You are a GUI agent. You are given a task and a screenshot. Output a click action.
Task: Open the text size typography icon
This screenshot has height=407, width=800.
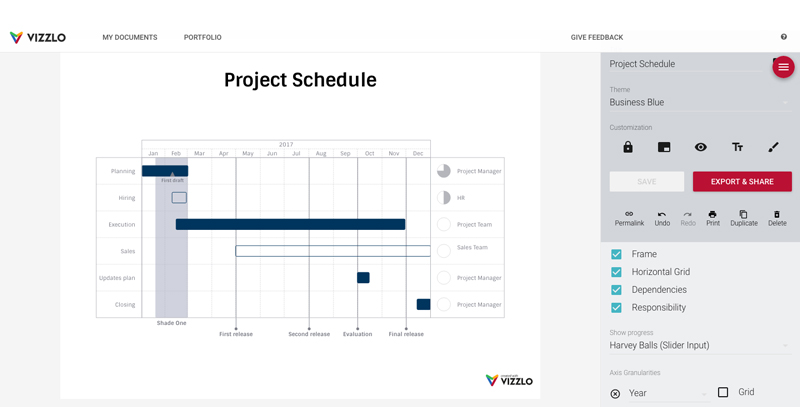pyautogui.click(x=737, y=147)
